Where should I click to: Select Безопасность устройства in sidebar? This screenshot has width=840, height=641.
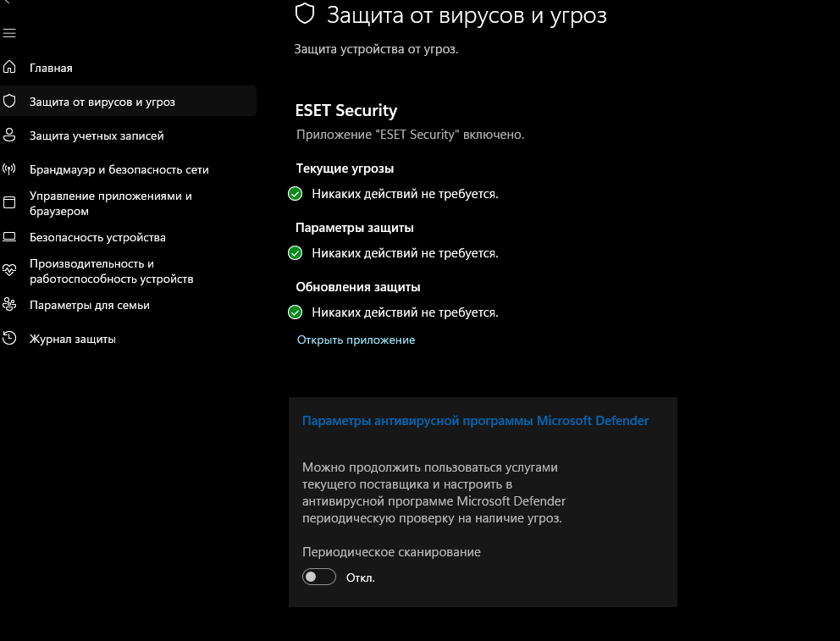pos(97,237)
